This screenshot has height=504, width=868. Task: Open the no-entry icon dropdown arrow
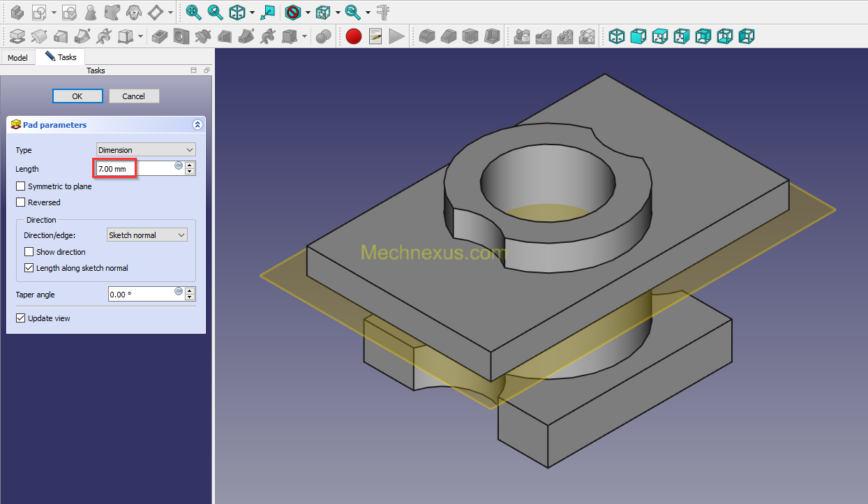(308, 13)
